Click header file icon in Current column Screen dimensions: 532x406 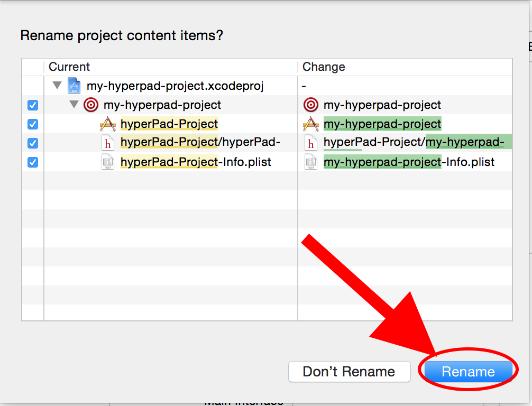tap(107, 143)
